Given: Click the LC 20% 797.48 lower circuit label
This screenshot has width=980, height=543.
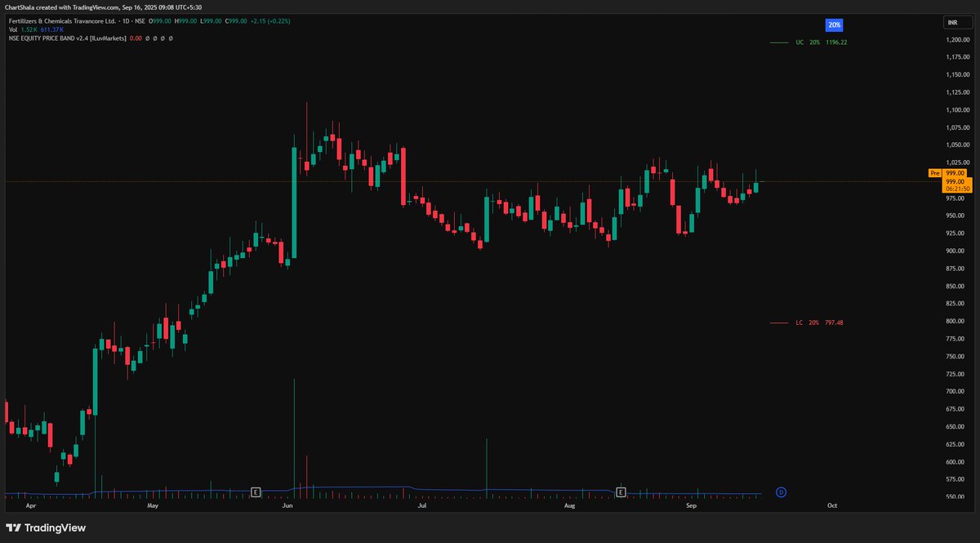Looking at the screenshot, I should pyautogui.click(x=819, y=323).
